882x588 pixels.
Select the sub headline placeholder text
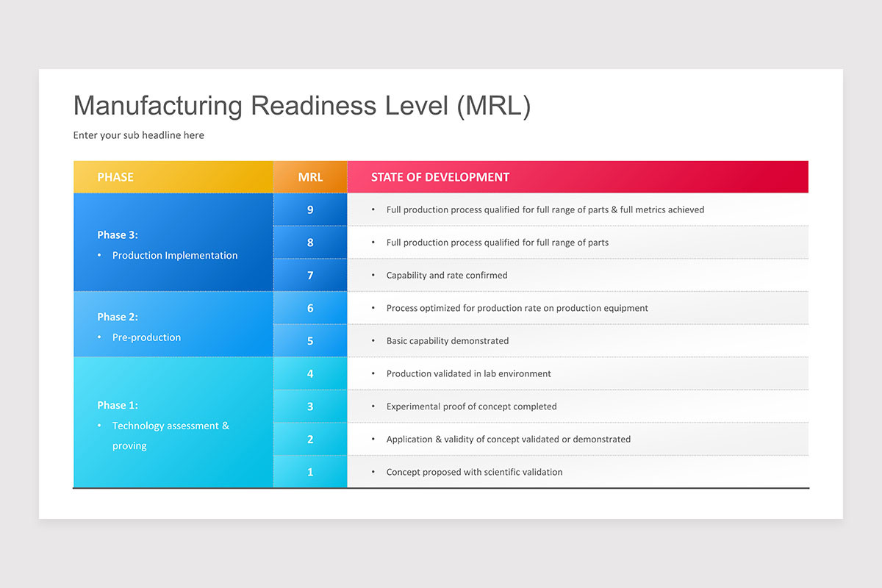click(x=137, y=135)
